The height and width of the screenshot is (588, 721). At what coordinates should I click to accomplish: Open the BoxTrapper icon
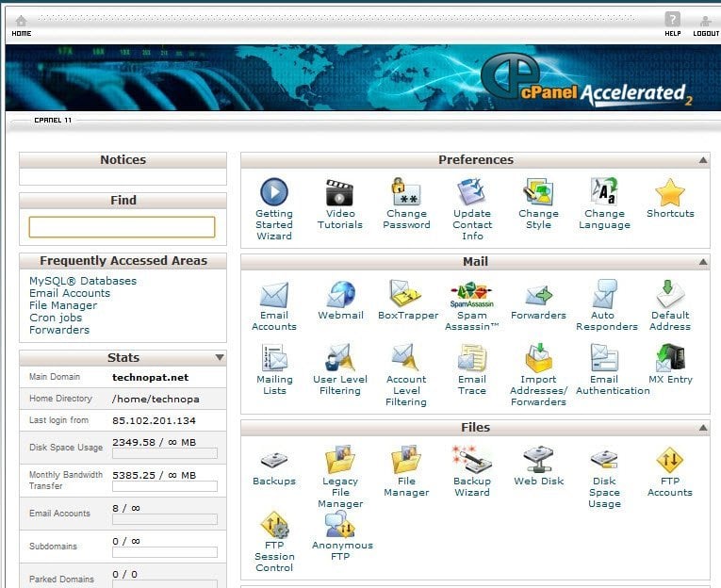406,294
